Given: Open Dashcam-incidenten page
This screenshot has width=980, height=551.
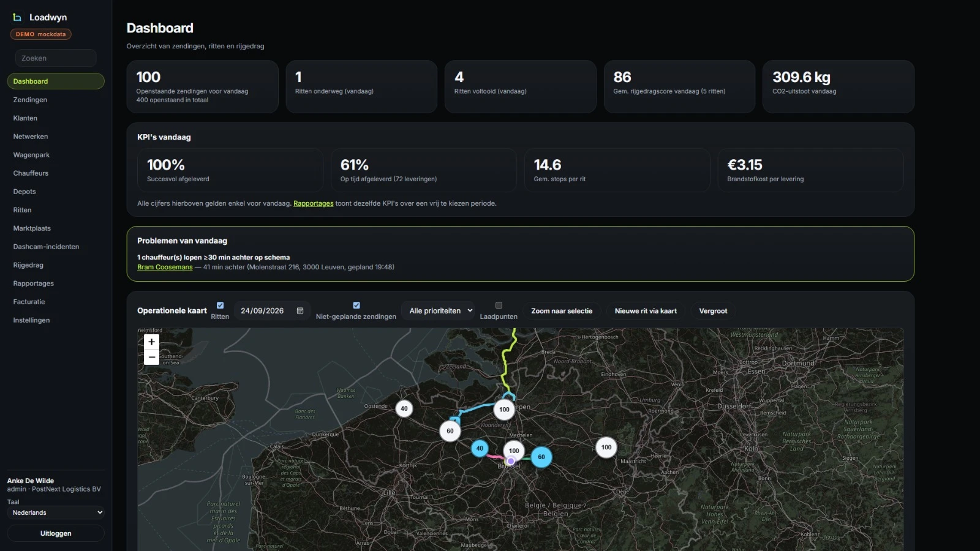Looking at the screenshot, I should pos(56,247).
